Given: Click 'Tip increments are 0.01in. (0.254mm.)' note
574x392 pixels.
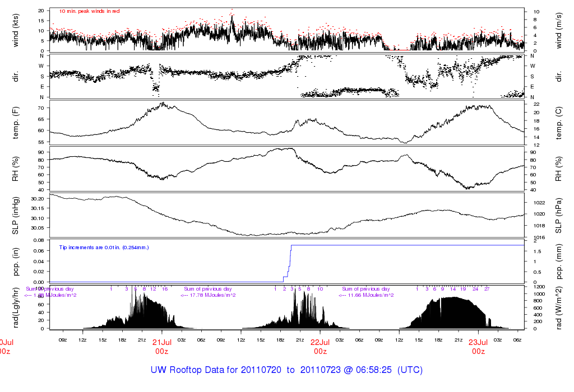Looking at the screenshot, I should 104,248.
